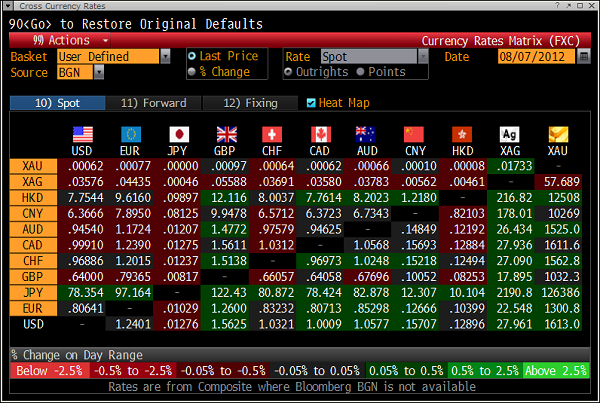Select the GBP Union Jack flag icon
The width and height of the screenshot is (600, 403).
(x=226, y=135)
